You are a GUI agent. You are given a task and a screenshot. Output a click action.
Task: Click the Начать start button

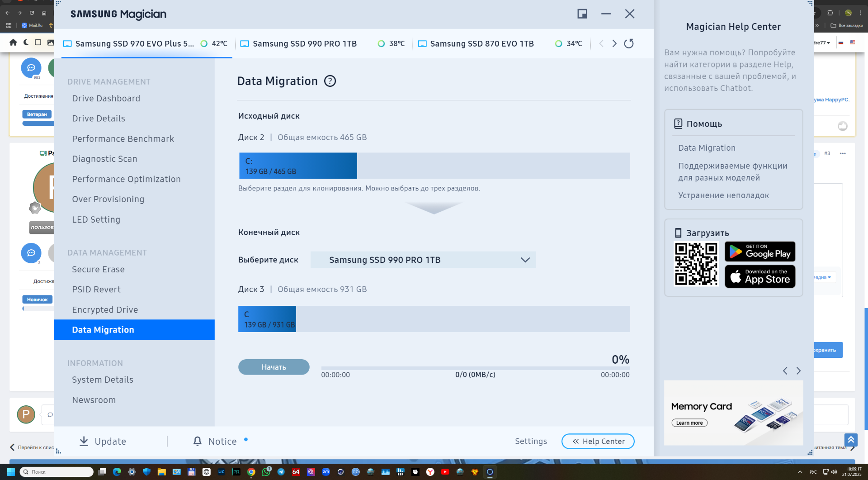click(x=274, y=367)
